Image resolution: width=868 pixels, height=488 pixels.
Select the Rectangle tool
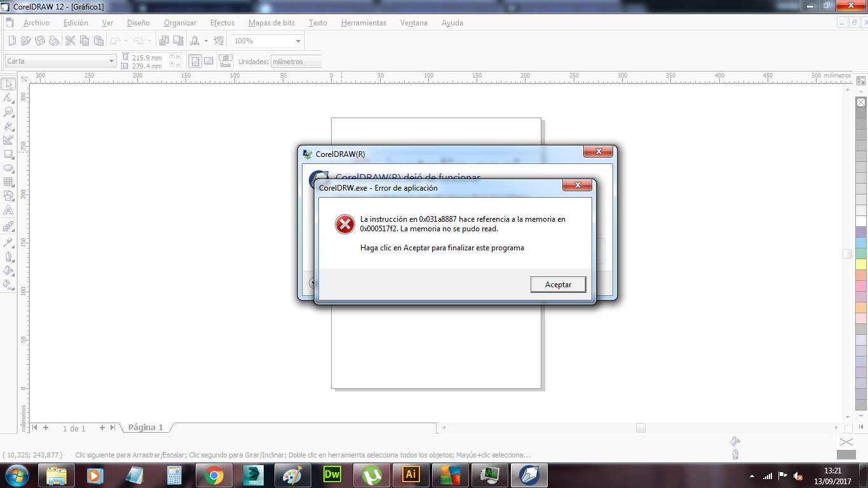tap(9, 154)
